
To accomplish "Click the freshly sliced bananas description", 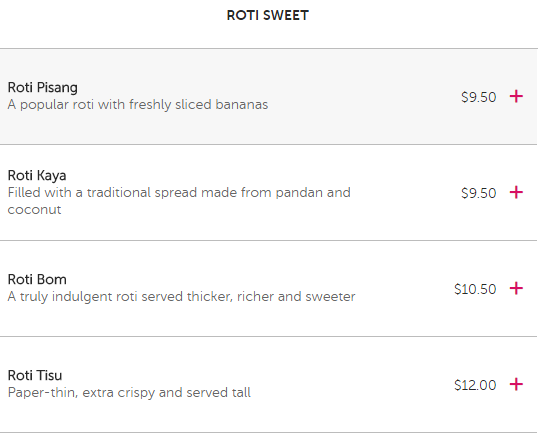I will (138, 105).
